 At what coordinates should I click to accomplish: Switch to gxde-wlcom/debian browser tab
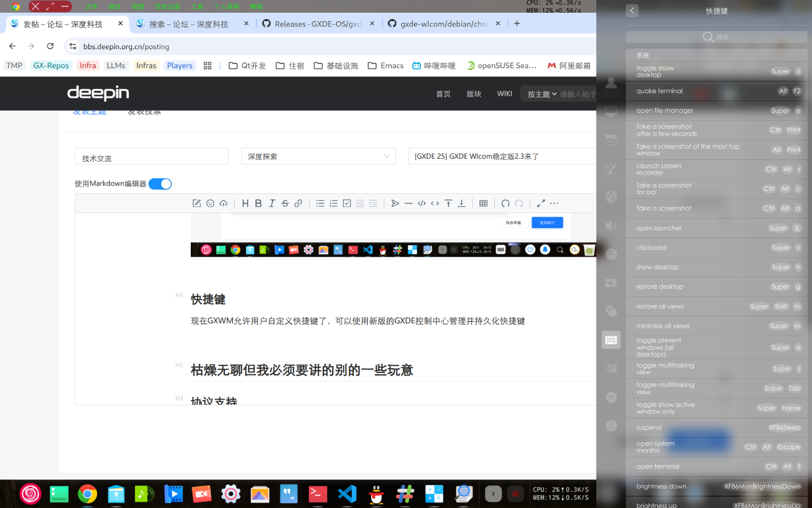coord(444,24)
